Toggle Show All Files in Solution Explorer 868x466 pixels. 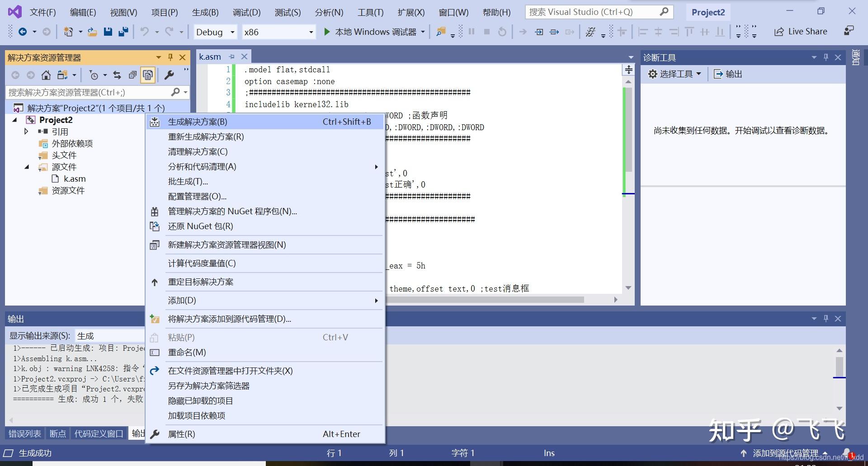148,75
